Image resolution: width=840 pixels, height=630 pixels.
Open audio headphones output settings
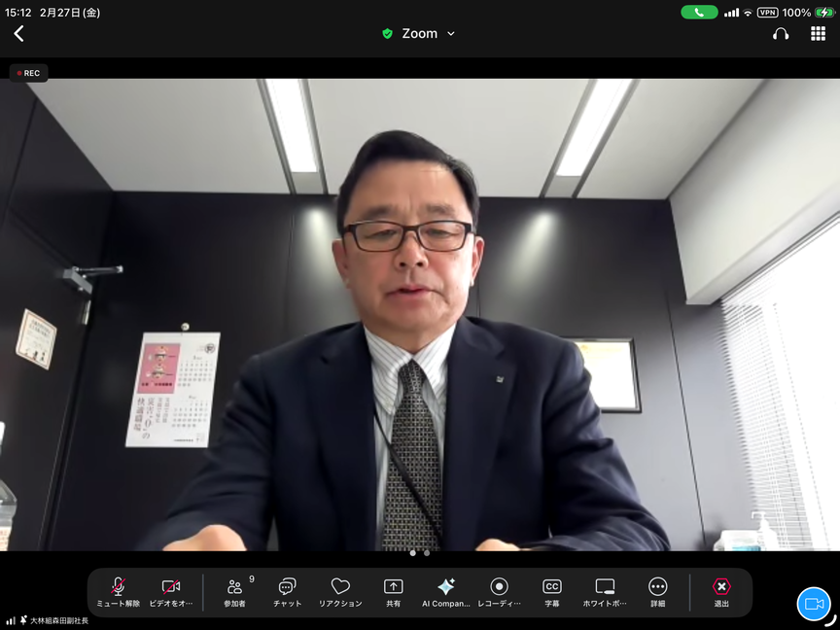[x=781, y=34]
